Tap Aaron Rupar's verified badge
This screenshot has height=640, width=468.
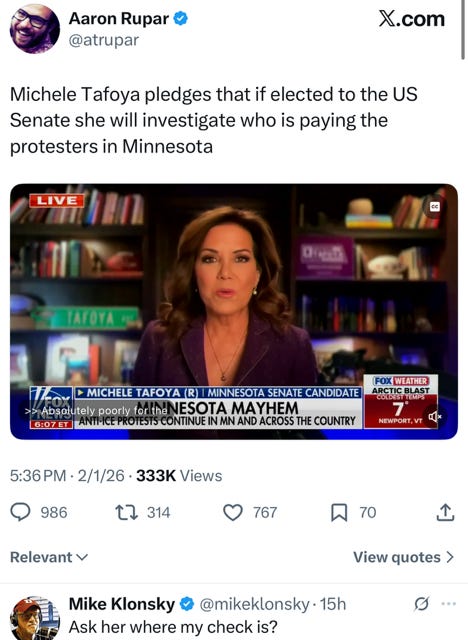coord(181,18)
